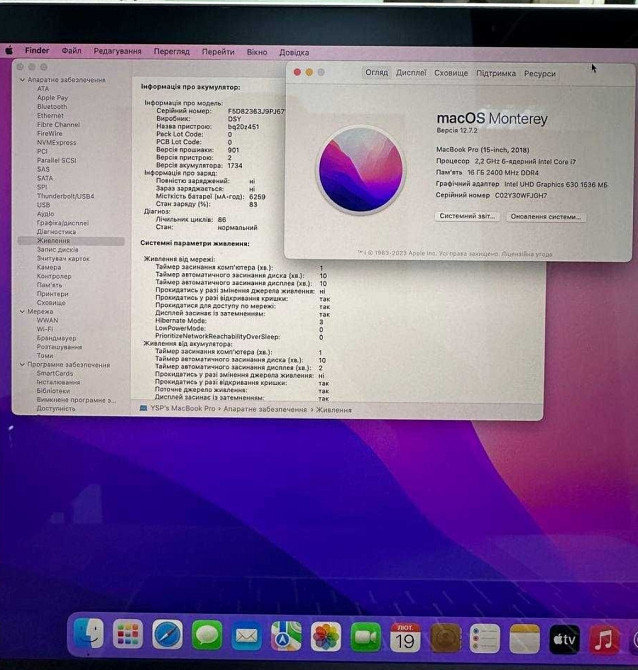The height and width of the screenshot is (670, 638).
Task: Select Живлення in the sidebar
Action: point(71,241)
